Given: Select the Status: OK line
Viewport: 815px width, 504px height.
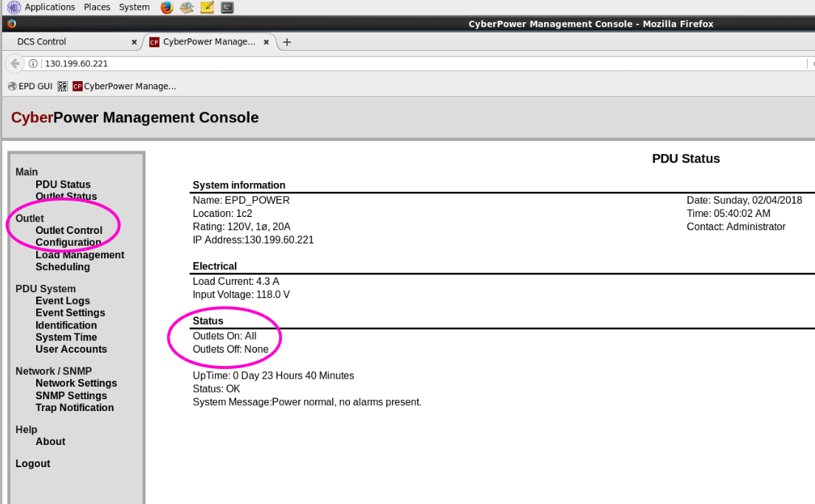Looking at the screenshot, I should pyautogui.click(x=216, y=389).
